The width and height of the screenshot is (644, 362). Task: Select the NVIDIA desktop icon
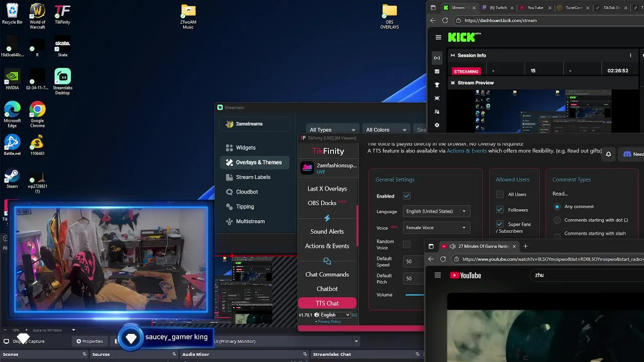[12, 79]
